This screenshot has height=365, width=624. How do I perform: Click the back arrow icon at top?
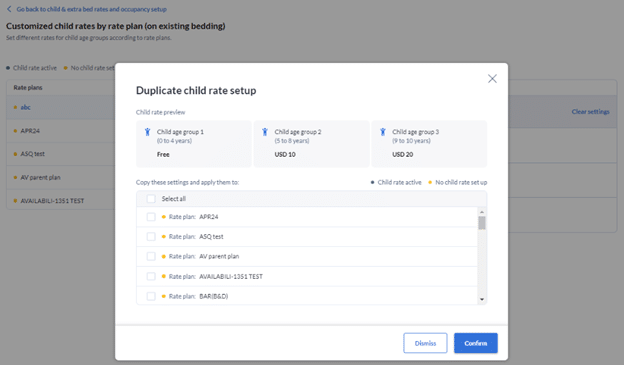tap(9, 9)
